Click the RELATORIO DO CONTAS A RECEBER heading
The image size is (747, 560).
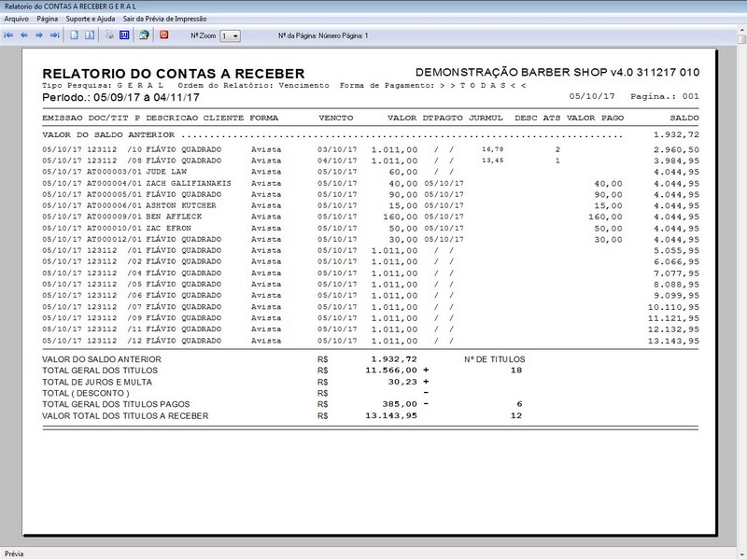click(174, 74)
